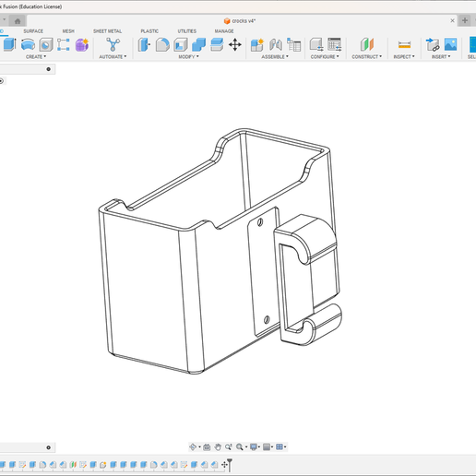Image resolution: width=476 pixels, height=476 pixels.
Task: Select the Press Pull tool
Action: point(144,44)
